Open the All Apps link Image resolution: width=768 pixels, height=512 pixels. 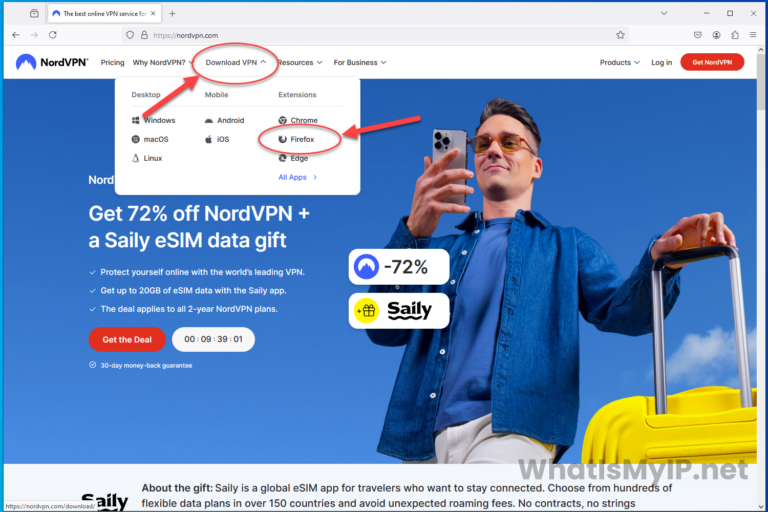click(298, 177)
